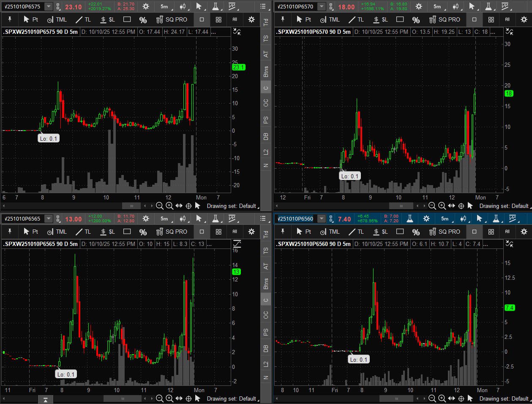Click the SQ PRO button in P6575 toolbar

tap(172, 19)
